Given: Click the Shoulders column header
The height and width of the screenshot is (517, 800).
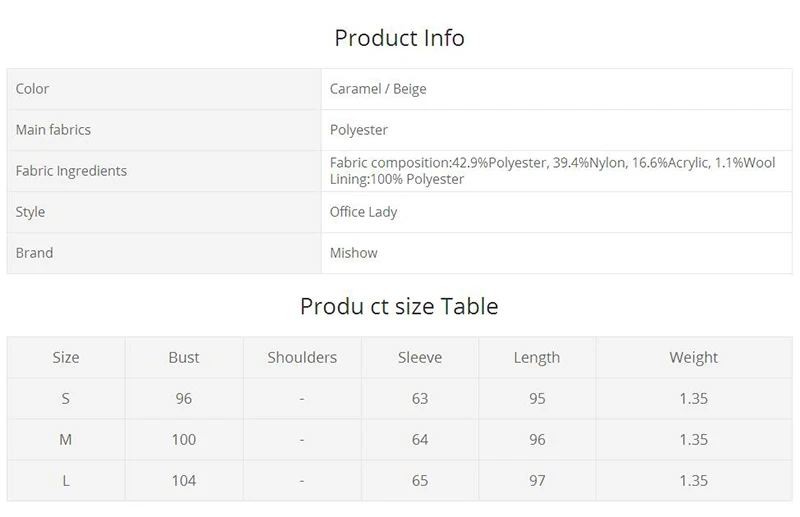Looking at the screenshot, I should [x=302, y=357].
